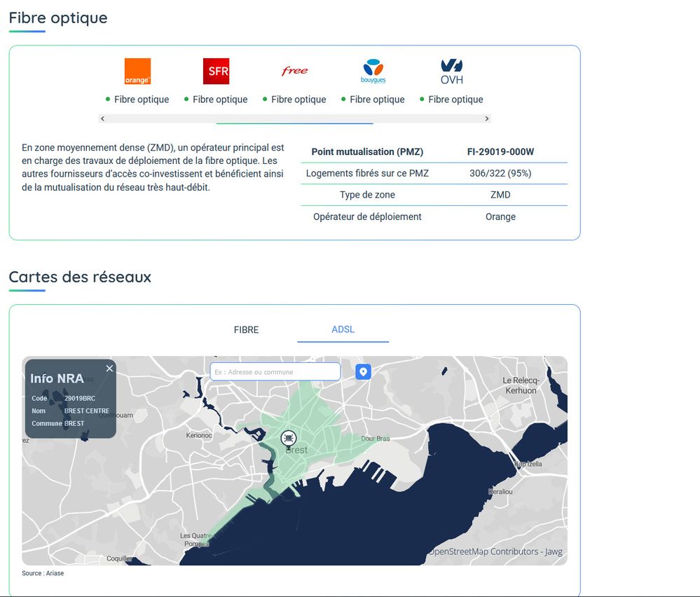The width and height of the screenshot is (700, 597).
Task: Click the blue map location pin button
Action: [364, 371]
